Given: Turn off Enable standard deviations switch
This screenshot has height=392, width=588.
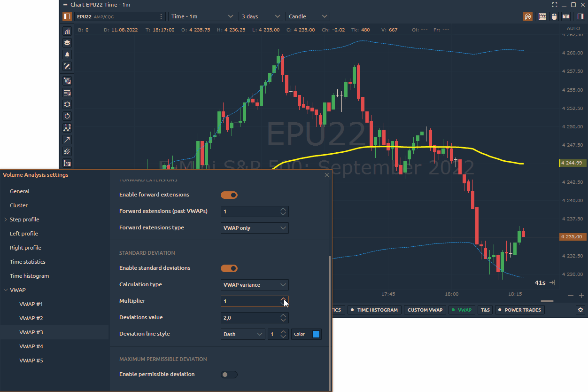Looking at the screenshot, I should (229, 268).
